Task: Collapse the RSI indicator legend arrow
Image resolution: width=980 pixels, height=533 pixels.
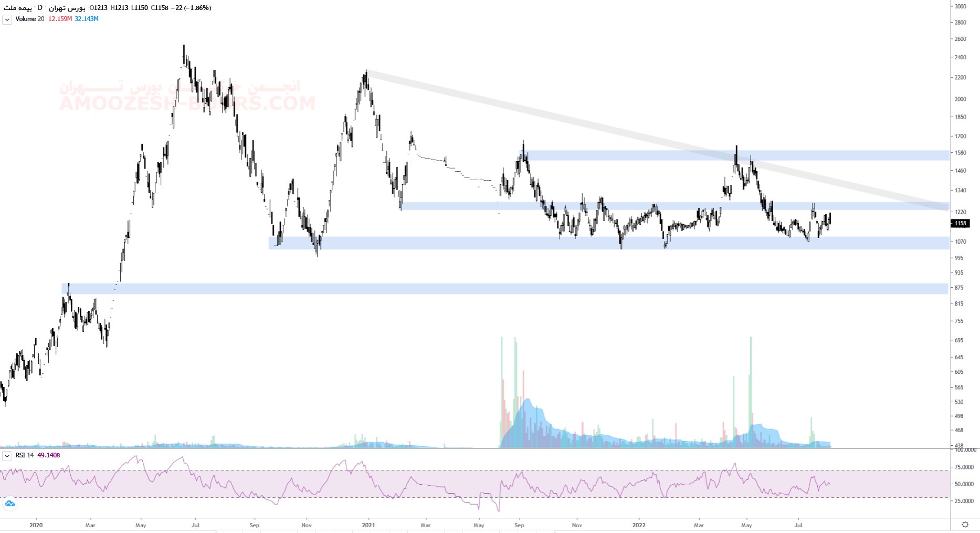Action: [7, 456]
